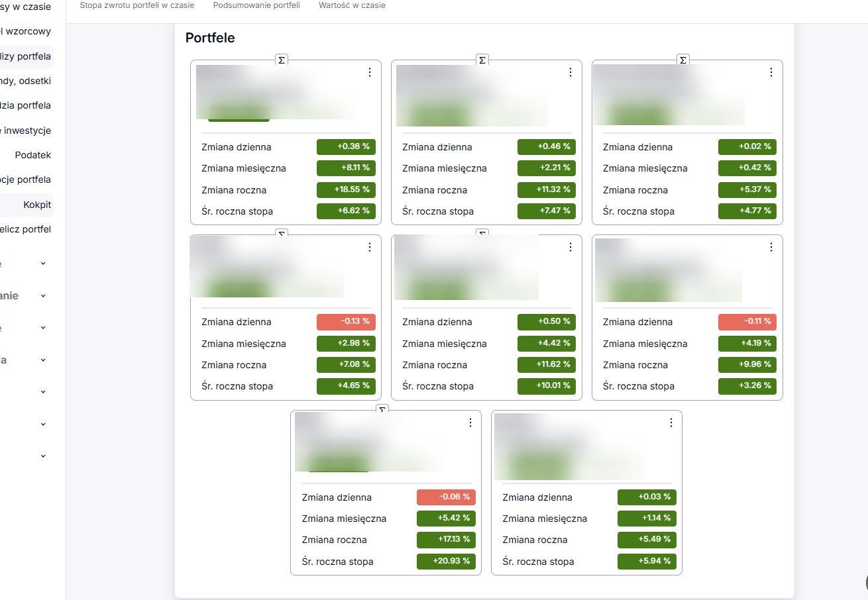Switch to "Podsumowanie portfeli" tab
This screenshot has height=600, width=868.
(x=256, y=5)
